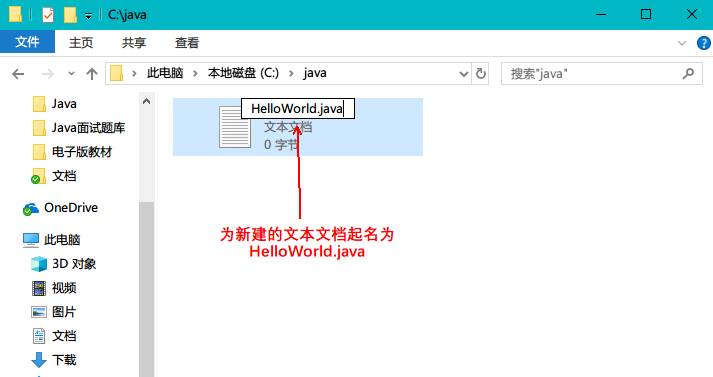Screen dimensions: 713x377
Task: Open the Java folder in navigation pane
Action: click(64, 104)
